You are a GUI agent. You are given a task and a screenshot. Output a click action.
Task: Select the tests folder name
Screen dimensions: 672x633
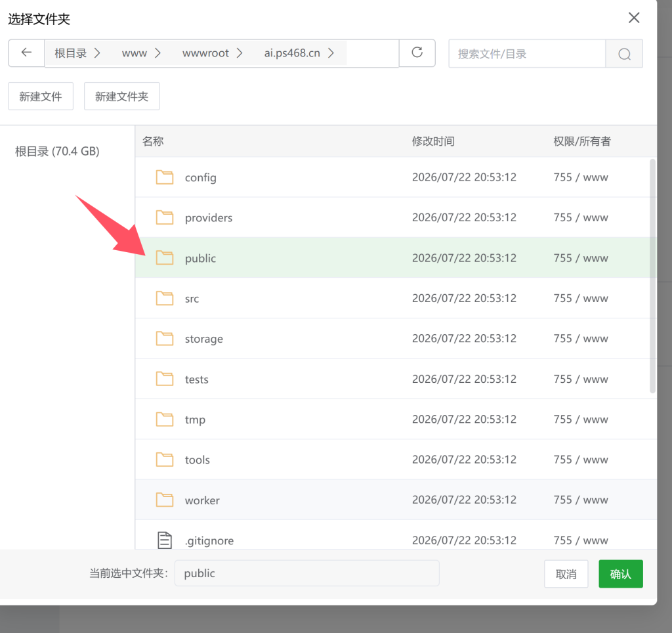pos(197,379)
